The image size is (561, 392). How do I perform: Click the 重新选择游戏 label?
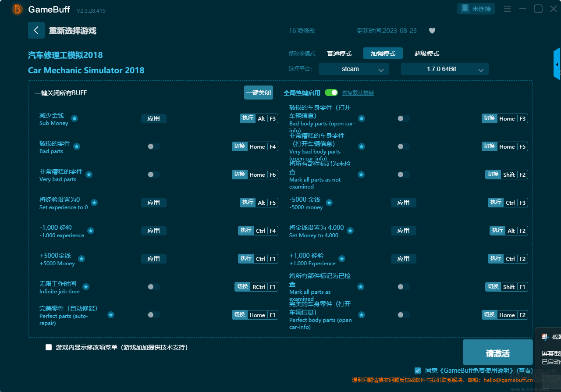[73, 31]
